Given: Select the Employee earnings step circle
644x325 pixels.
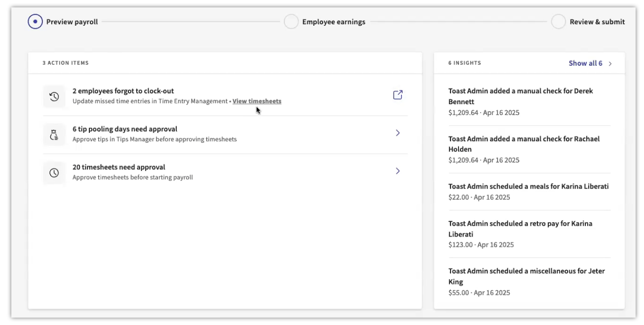Looking at the screenshot, I should (291, 22).
